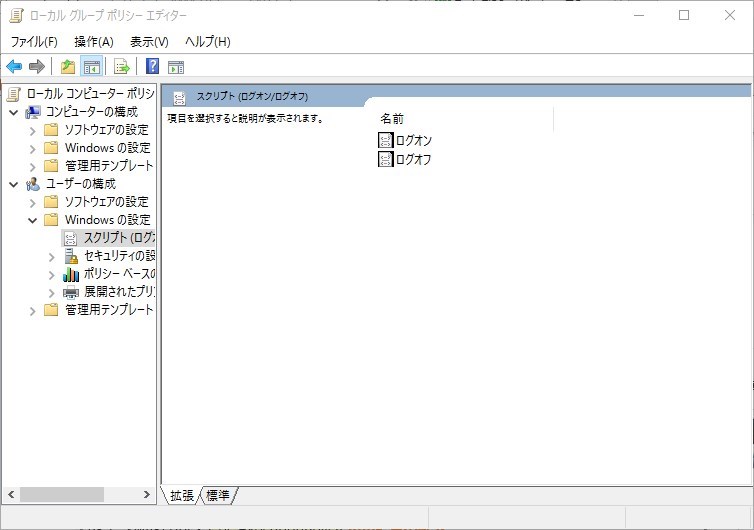Click the tree pane horizontal scrollbar thumb
Viewport: 754px width, 530px height.
coord(62,494)
